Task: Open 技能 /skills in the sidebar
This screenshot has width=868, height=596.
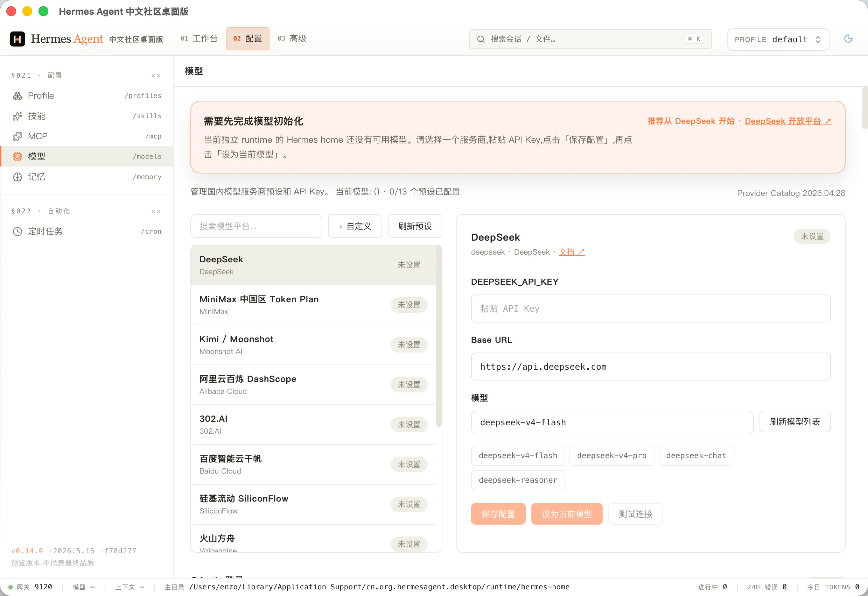Action: coord(87,116)
